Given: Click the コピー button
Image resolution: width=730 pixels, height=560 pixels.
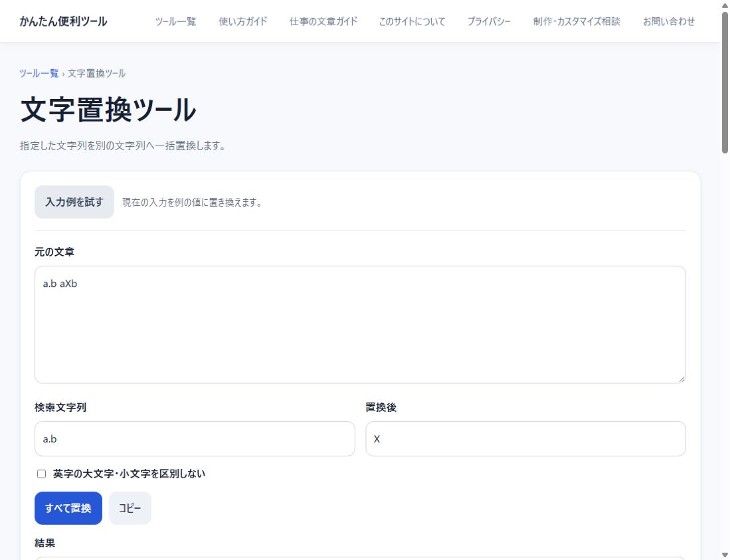Looking at the screenshot, I should click(x=130, y=508).
